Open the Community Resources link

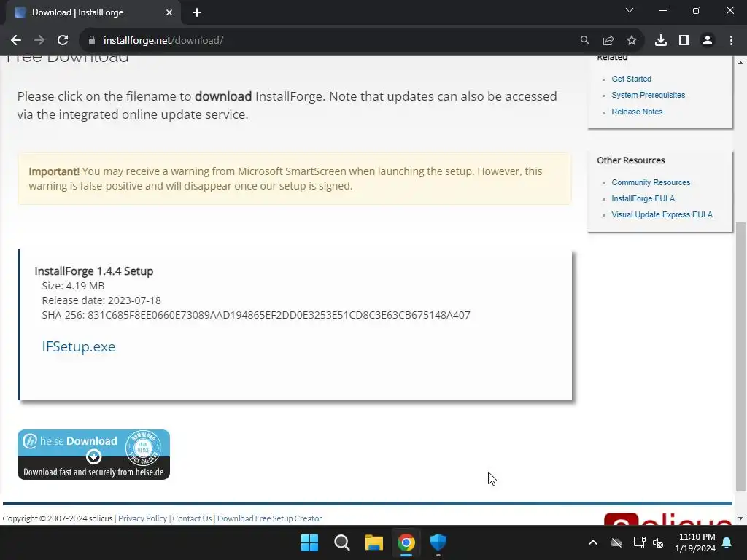point(651,182)
